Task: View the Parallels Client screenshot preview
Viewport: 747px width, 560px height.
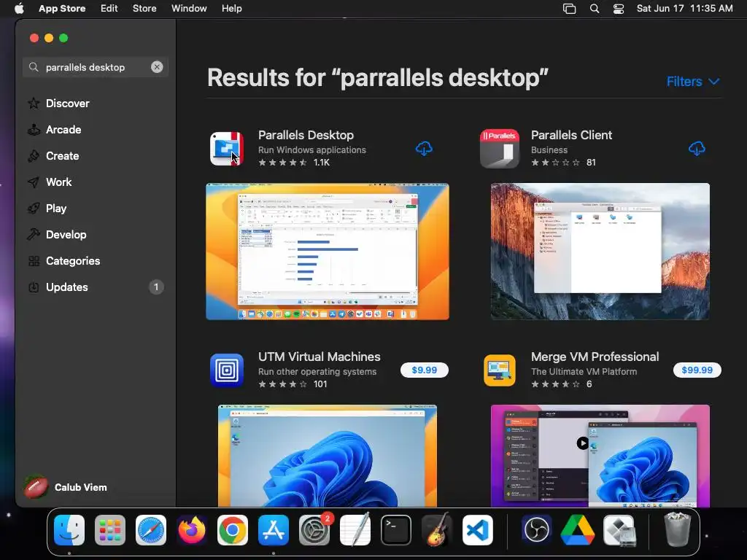Action: click(x=600, y=252)
